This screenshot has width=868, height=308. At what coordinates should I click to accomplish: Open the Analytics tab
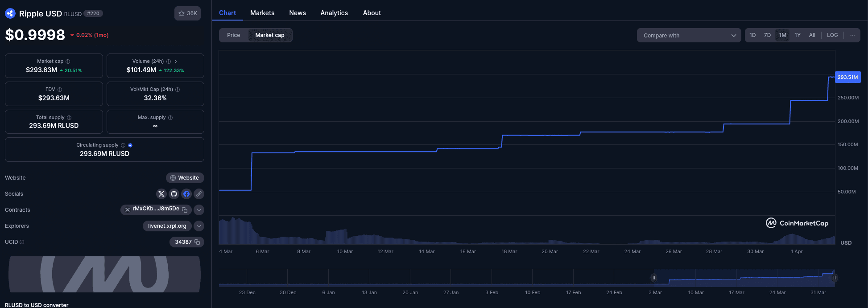click(334, 13)
